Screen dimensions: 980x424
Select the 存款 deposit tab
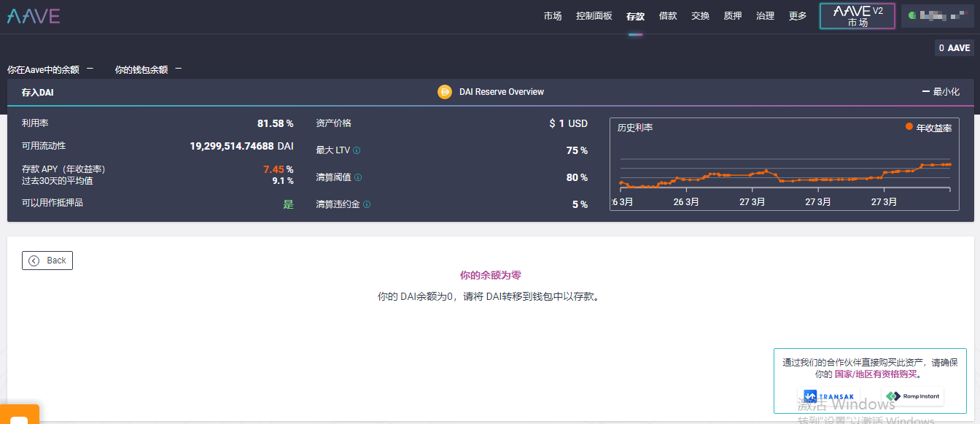(x=635, y=16)
